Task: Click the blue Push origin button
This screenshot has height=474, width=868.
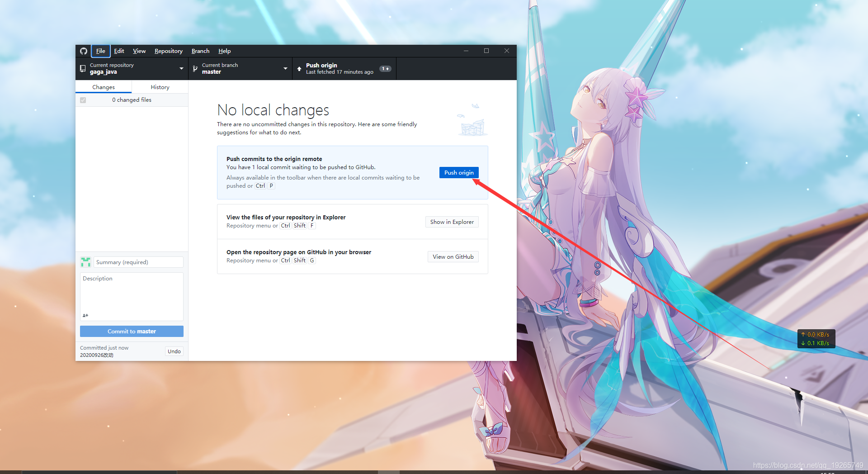Action: pos(459,172)
